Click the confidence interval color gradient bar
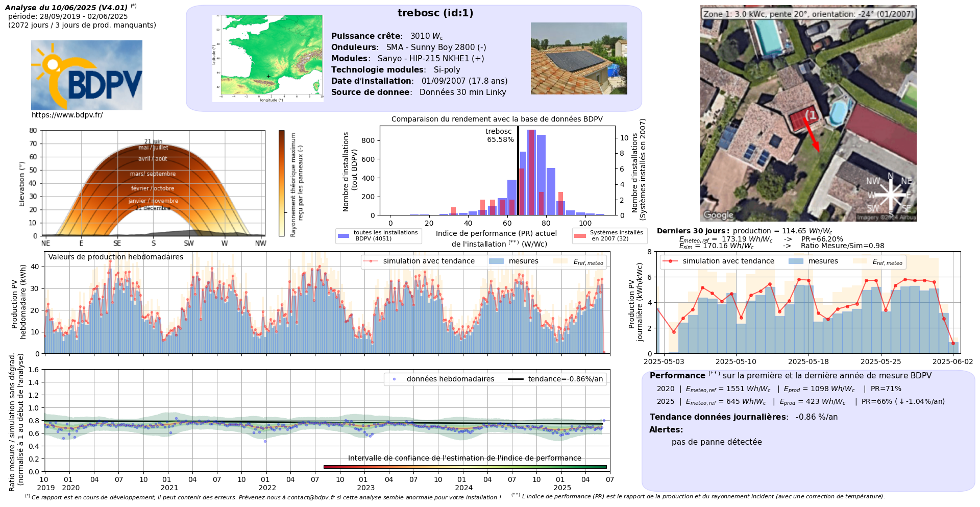980x507 pixels. click(465, 467)
